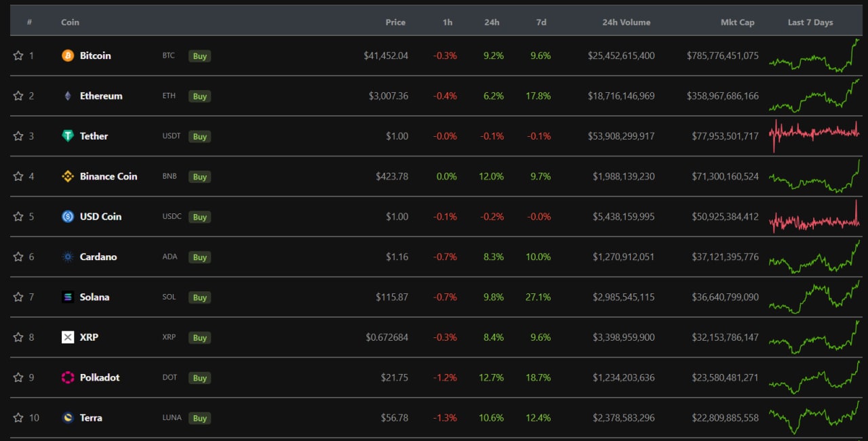
Task: Open the USD Coin name link
Action: tap(101, 217)
